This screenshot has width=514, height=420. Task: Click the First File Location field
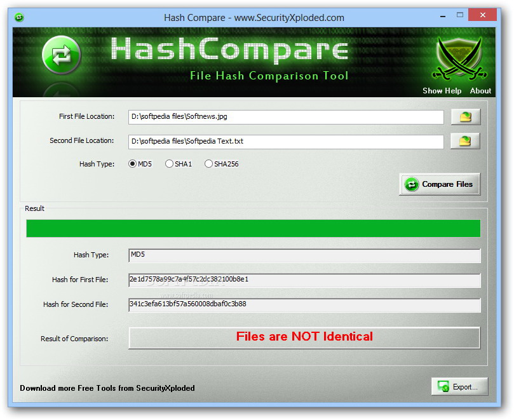286,117
